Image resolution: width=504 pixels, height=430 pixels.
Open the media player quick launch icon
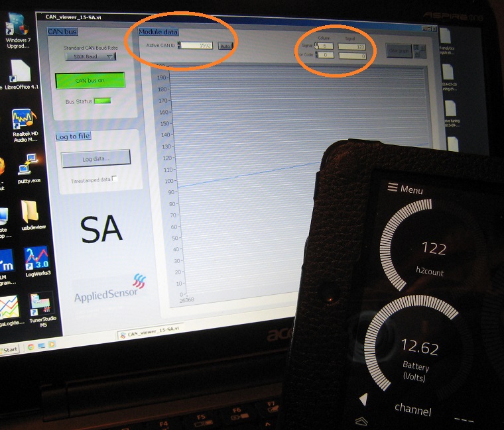coord(52,345)
